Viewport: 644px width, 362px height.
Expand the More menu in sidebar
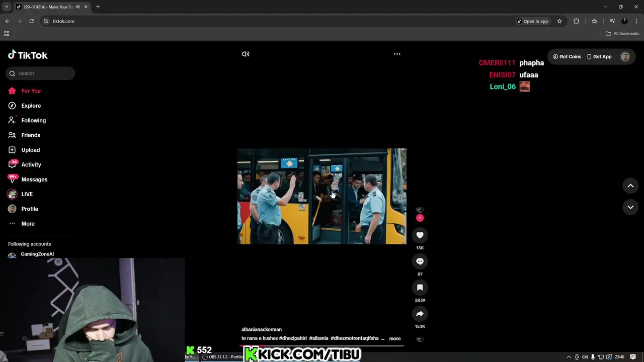click(22, 224)
